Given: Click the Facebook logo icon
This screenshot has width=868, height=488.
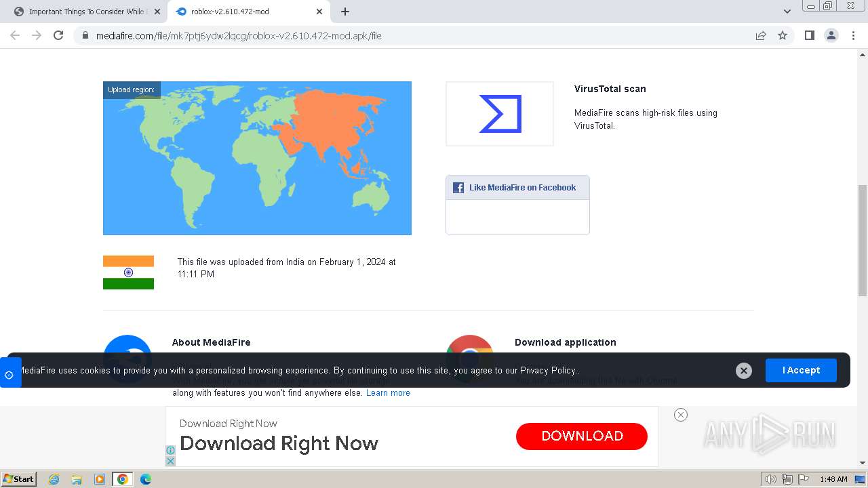Looking at the screenshot, I should (458, 188).
